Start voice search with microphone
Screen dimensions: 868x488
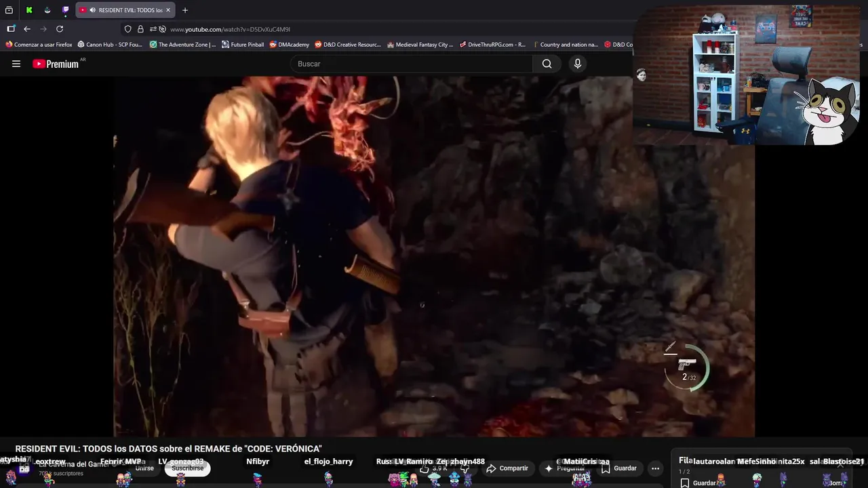coord(578,64)
